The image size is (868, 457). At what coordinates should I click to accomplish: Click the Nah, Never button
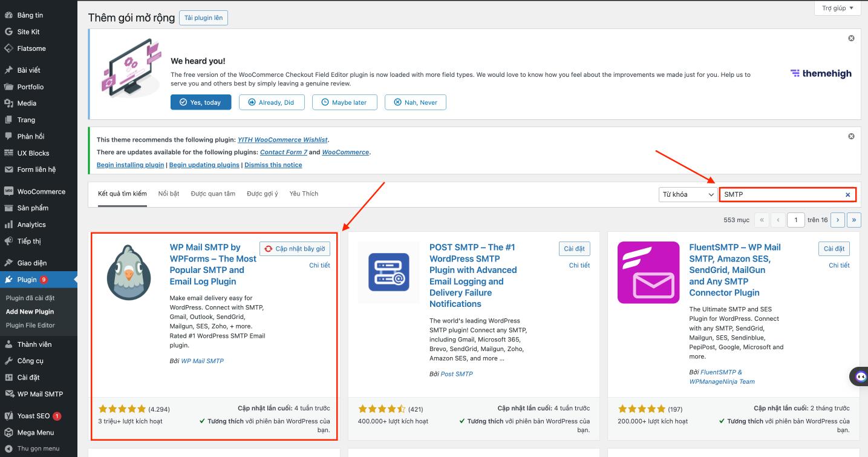point(416,102)
